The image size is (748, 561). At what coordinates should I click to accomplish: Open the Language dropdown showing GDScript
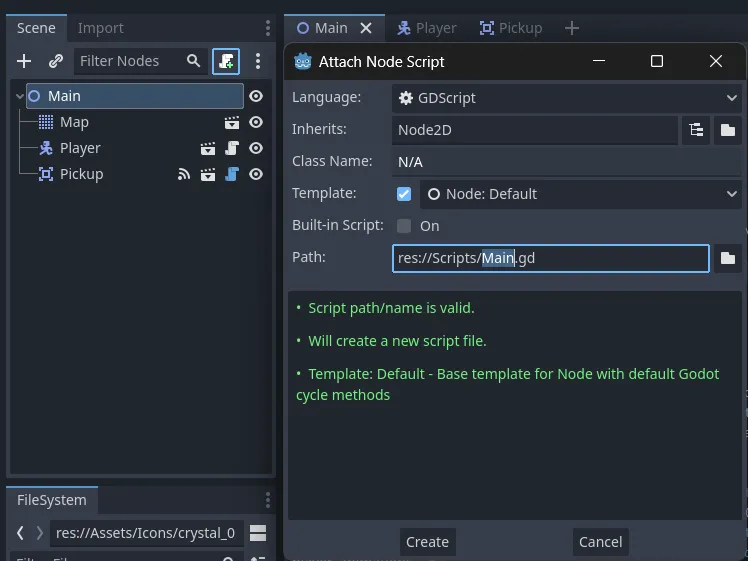[566, 98]
